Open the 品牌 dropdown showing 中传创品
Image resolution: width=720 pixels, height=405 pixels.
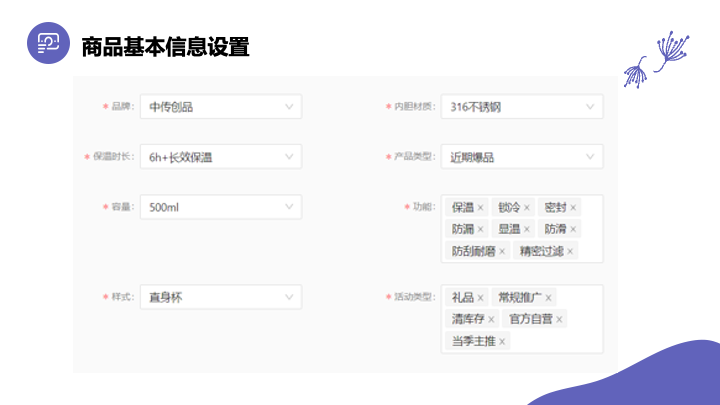click(x=221, y=107)
